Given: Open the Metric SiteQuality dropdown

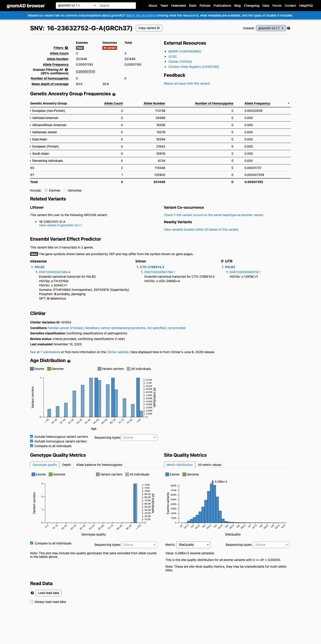Looking at the screenshot, I should pos(193,545).
